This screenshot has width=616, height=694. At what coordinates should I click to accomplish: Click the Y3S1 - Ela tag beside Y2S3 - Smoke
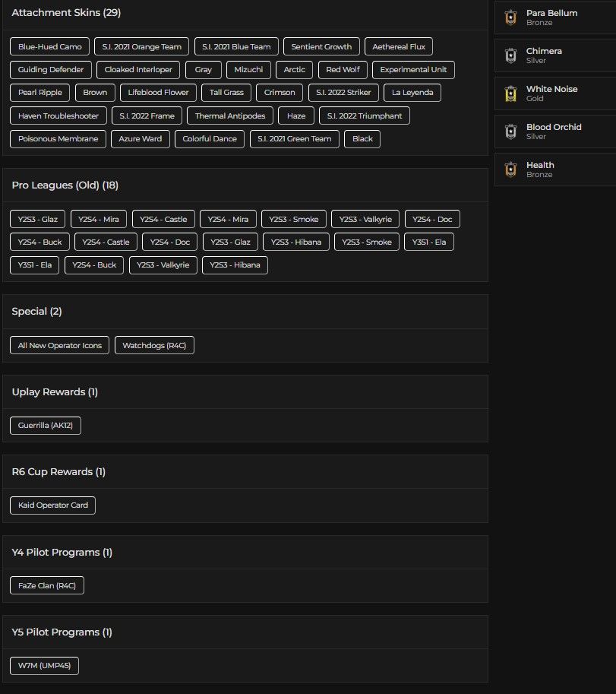tap(429, 242)
